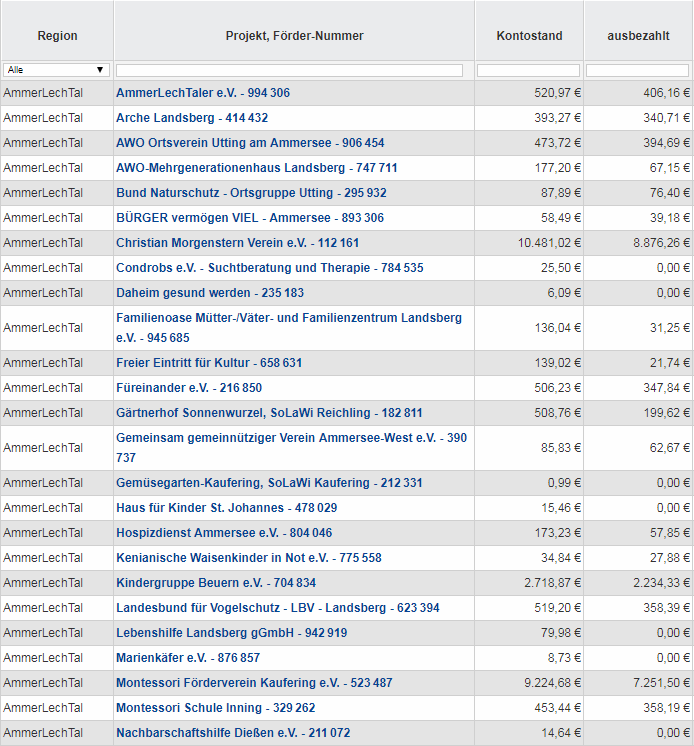694x746 pixels.
Task: Click the ausbezahlt column header
Action: tap(638, 36)
